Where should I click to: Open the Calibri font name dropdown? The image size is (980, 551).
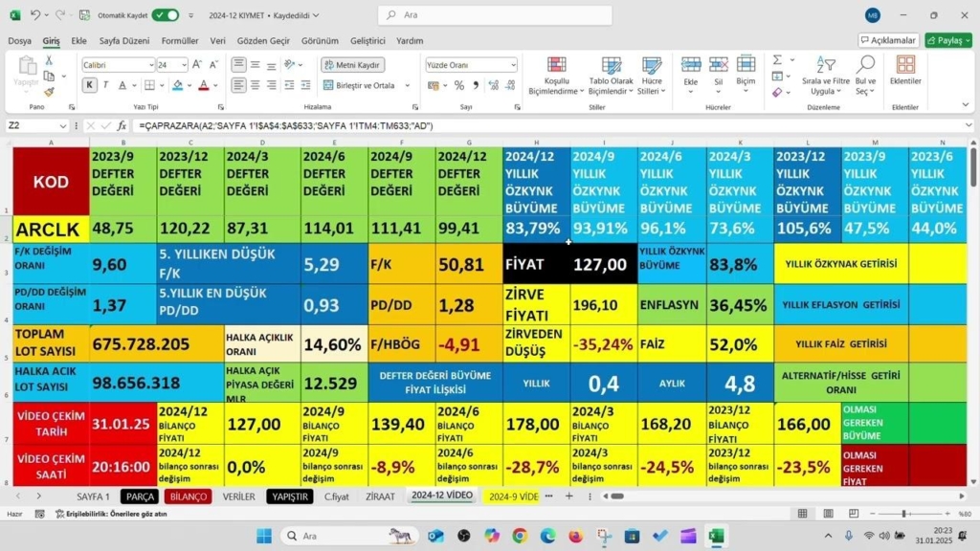pyautogui.click(x=150, y=65)
